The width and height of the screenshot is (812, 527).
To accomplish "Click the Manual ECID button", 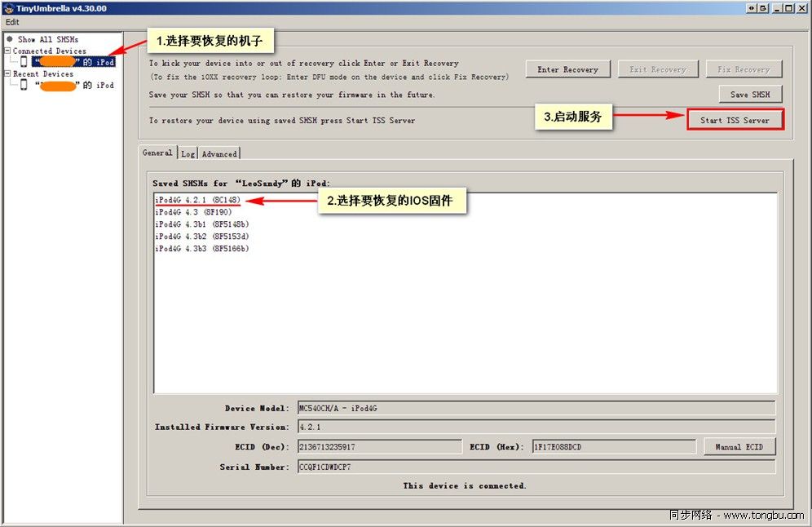I will (739, 447).
